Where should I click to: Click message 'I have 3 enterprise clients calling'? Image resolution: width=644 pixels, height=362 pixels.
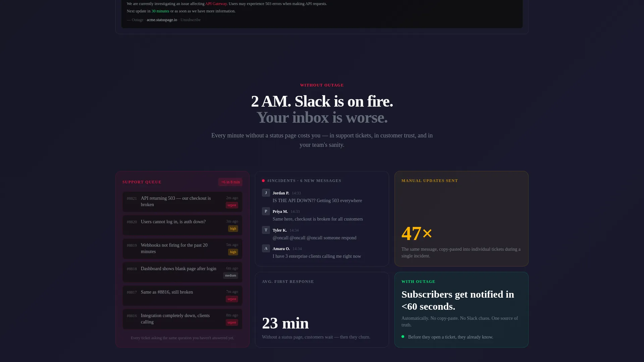click(x=317, y=256)
